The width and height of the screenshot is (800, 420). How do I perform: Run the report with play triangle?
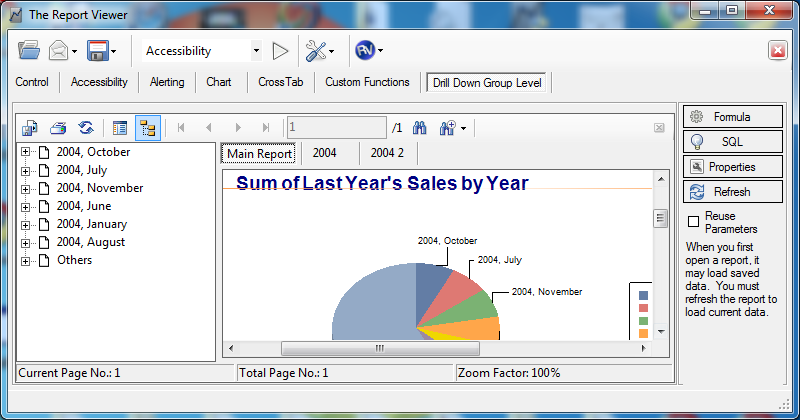(x=280, y=51)
